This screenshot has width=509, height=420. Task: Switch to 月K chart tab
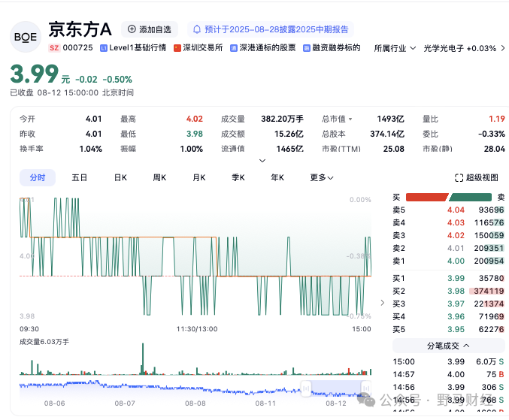(199, 178)
